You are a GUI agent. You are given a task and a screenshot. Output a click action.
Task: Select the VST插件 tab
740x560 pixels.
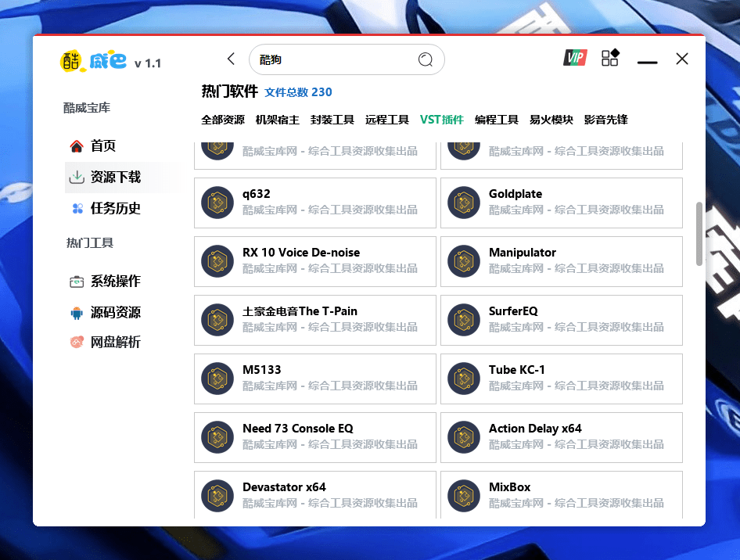click(442, 120)
